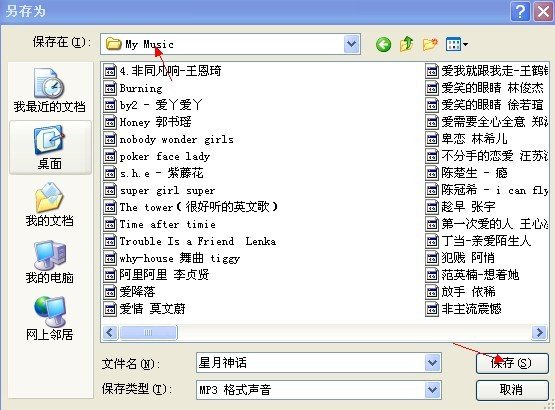Select file Trouble Is a Friend Lenka

pyautogui.click(x=190, y=241)
